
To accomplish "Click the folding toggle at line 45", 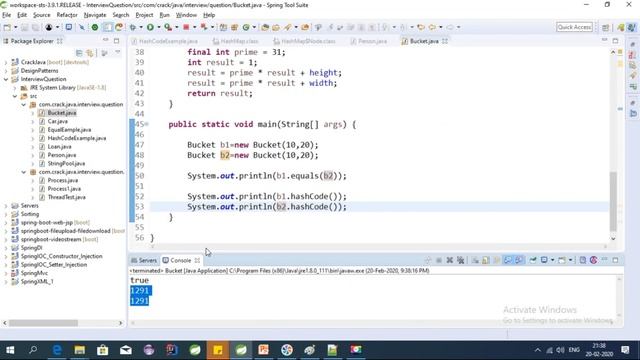I will coord(147,124).
